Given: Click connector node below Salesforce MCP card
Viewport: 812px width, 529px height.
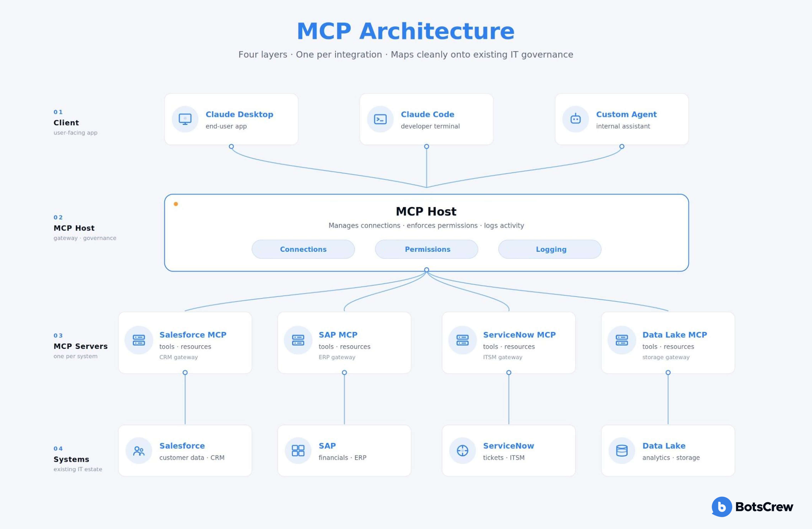Looking at the screenshot, I should coord(185,372).
